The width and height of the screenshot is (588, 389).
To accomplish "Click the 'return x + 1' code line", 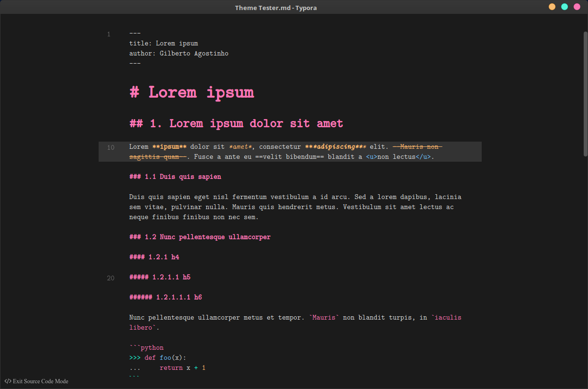I will 182,368.
